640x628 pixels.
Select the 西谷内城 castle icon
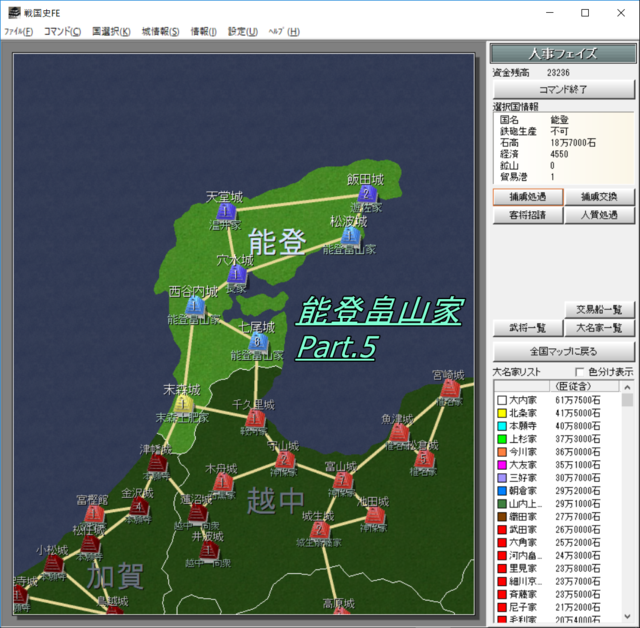tap(195, 306)
